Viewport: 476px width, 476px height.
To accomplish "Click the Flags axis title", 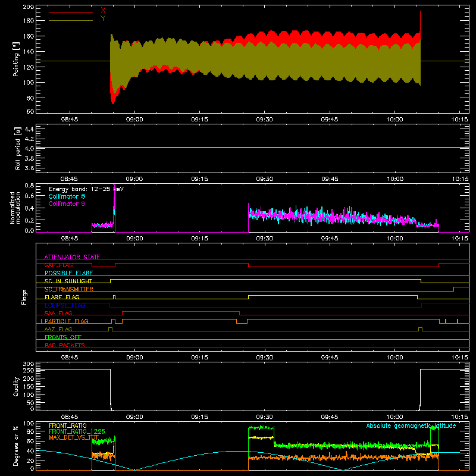I will click(24, 297).
